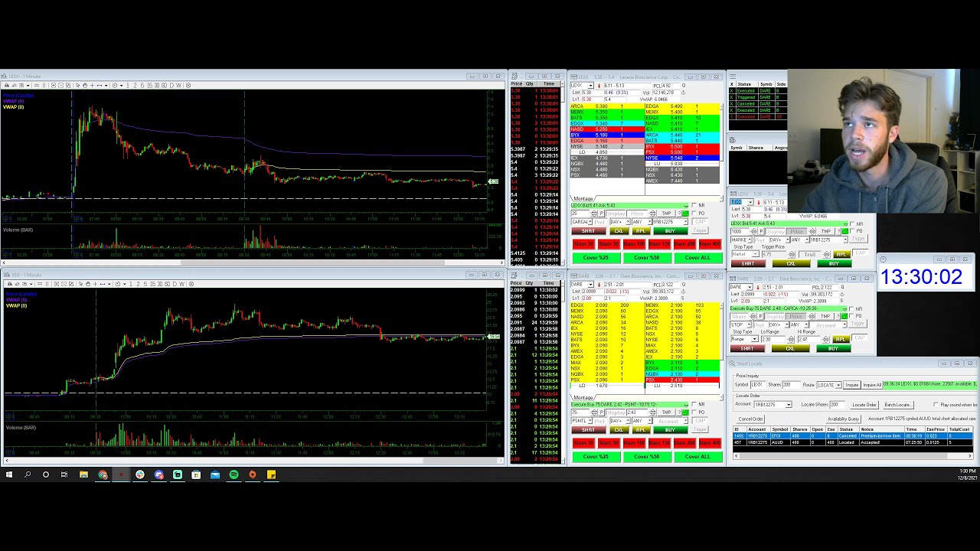Select the Canceled DARE order row
The width and height of the screenshot is (980, 551).
click(x=758, y=104)
